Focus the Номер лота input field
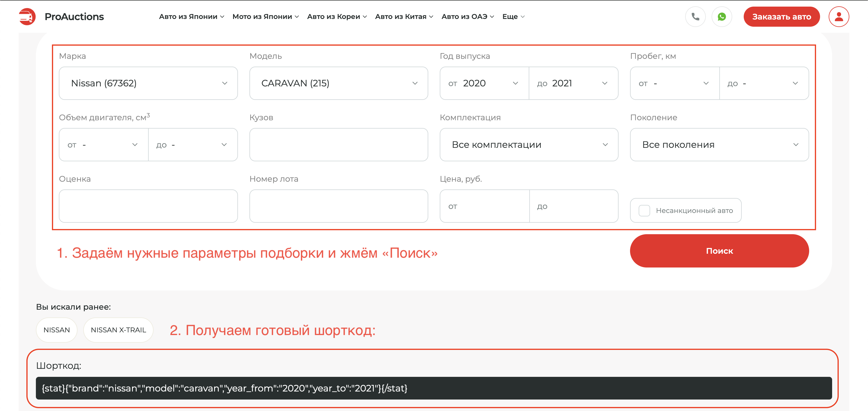This screenshot has width=868, height=411. [339, 206]
